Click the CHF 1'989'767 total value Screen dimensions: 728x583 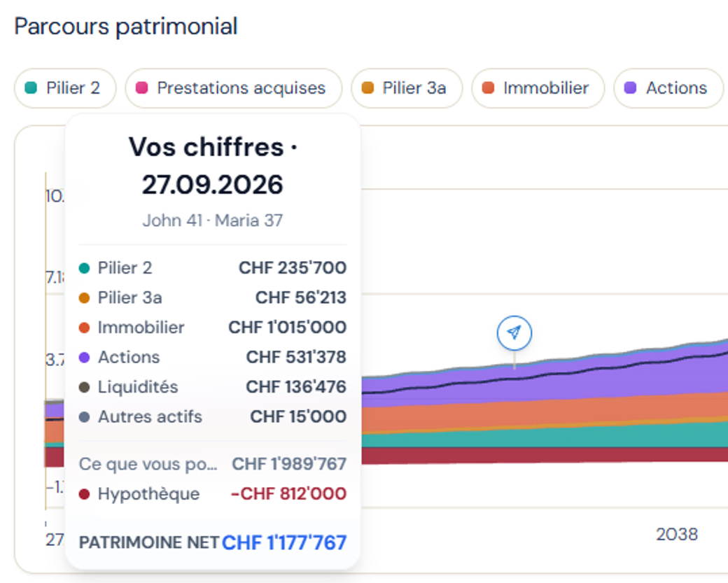[x=289, y=464]
